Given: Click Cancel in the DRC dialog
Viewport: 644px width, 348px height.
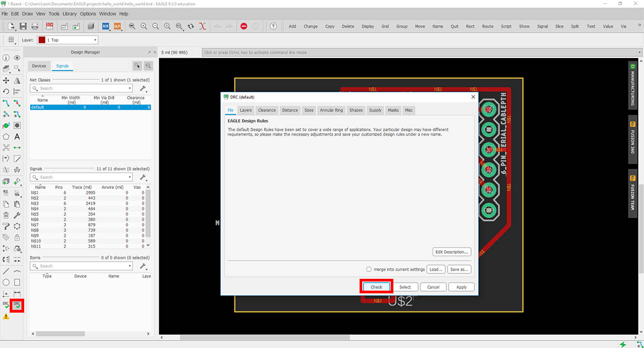Looking at the screenshot, I should (x=433, y=287).
